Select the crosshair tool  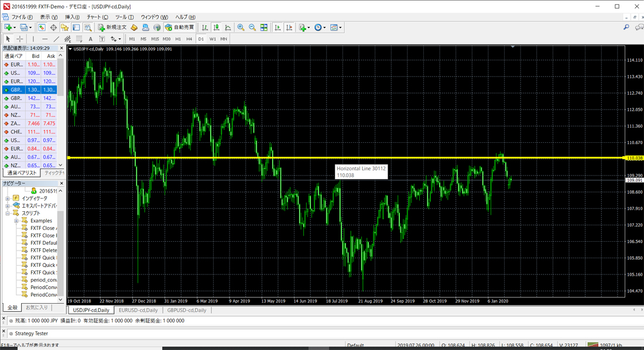20,39
